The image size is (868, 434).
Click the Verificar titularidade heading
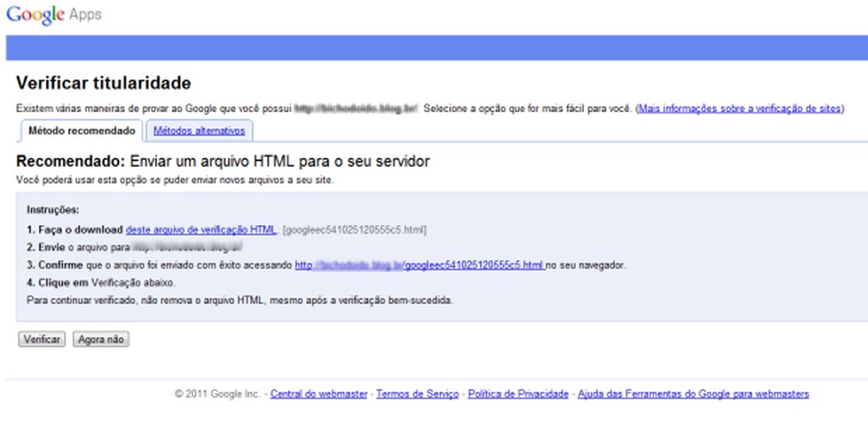103,83
